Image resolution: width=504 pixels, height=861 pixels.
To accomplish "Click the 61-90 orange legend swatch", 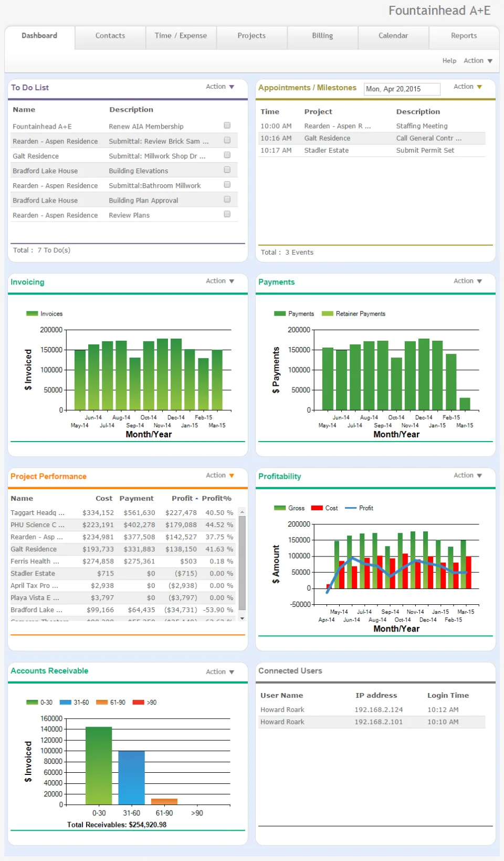I will click(102, 702).
